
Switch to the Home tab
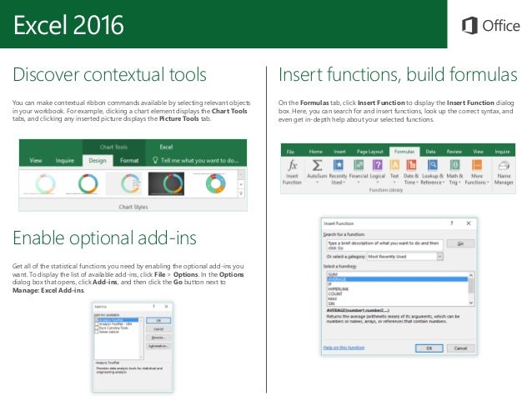(x=315, y=152)
